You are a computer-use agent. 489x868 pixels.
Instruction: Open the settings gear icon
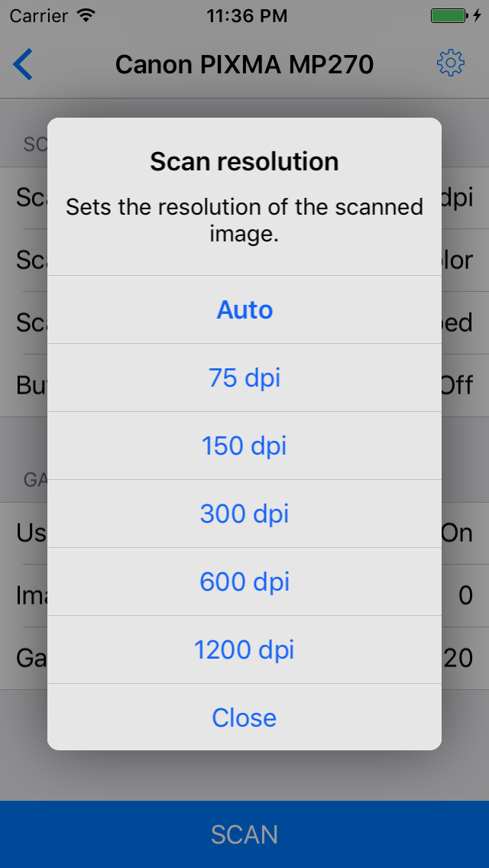coord(450,63)
